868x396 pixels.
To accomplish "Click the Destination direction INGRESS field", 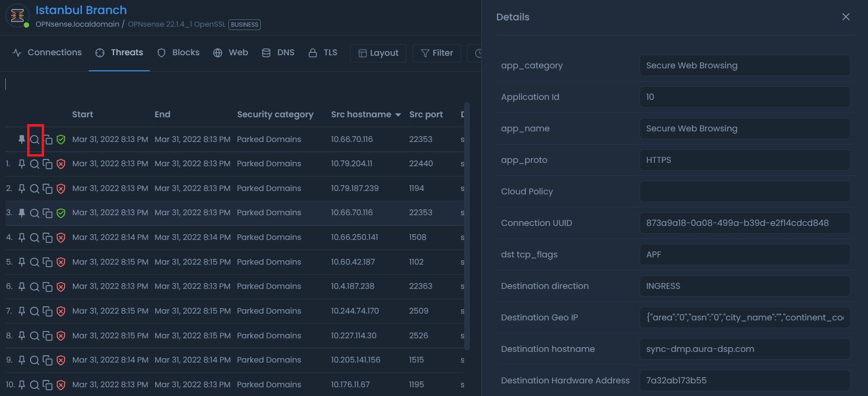I will 744,286.
